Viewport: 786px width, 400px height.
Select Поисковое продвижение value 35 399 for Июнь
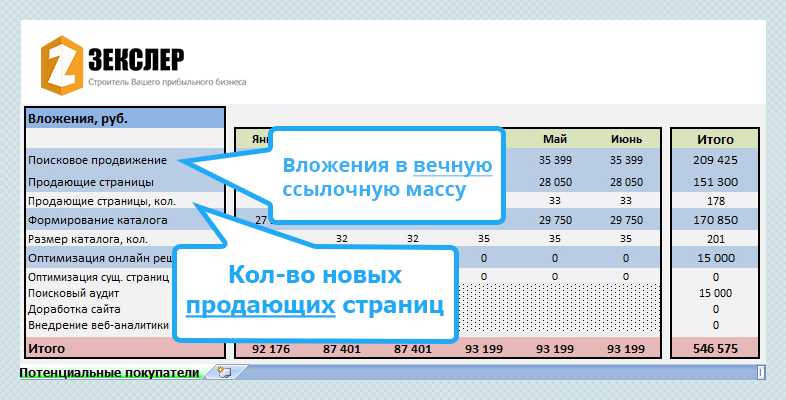[x=626, y=160]
